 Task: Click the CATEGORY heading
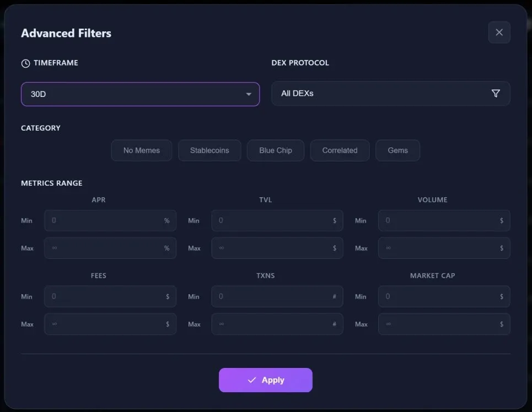tap(41, 128)
